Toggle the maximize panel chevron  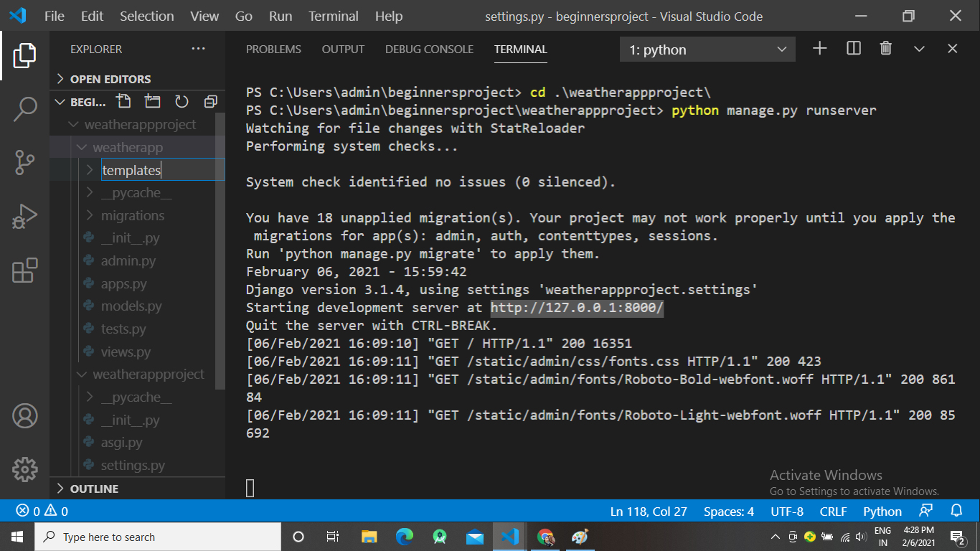(x=919, y=48)
